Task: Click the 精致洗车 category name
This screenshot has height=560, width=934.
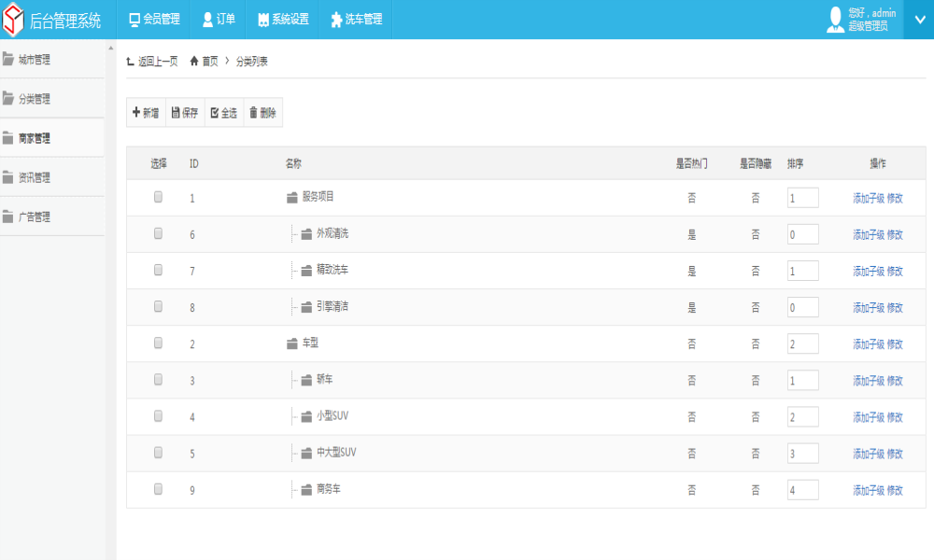Action: 333,270
